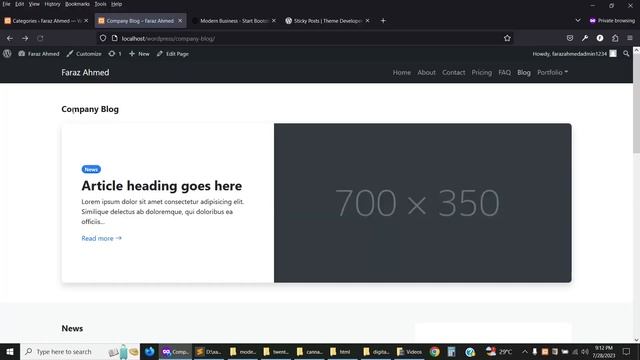The image size is (640, 360).
Task: Click the Private browsing indicator
Action: 612,20
